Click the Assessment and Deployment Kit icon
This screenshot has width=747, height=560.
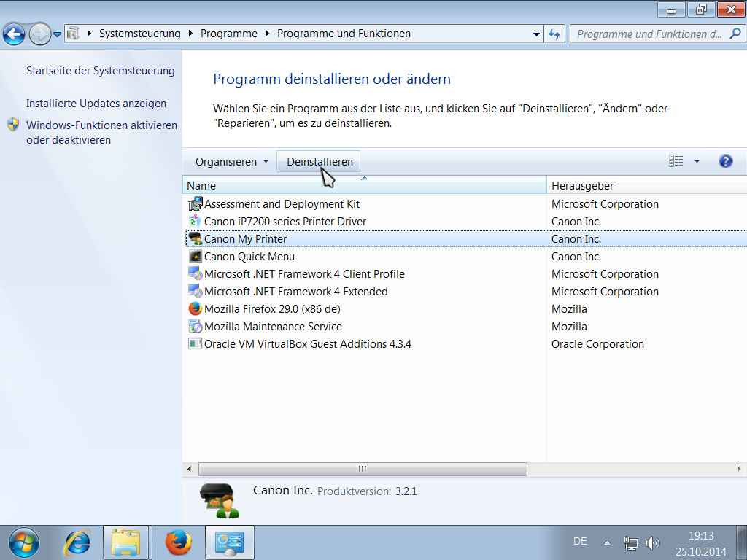(x=196, y=204)
